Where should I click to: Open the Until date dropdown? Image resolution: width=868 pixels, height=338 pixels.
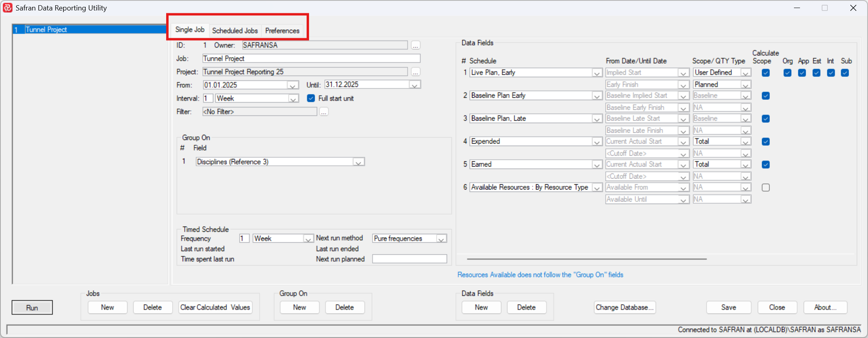click(x=415, y=85)
